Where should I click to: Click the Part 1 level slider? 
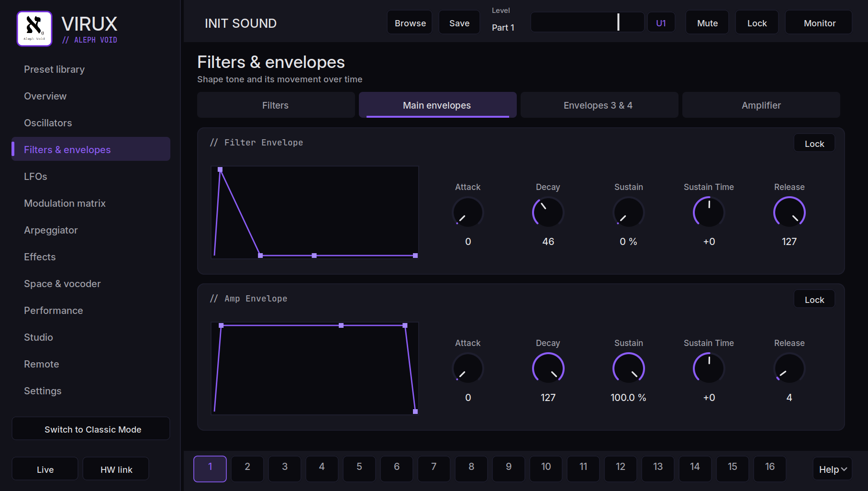click(x=588, y=22)
